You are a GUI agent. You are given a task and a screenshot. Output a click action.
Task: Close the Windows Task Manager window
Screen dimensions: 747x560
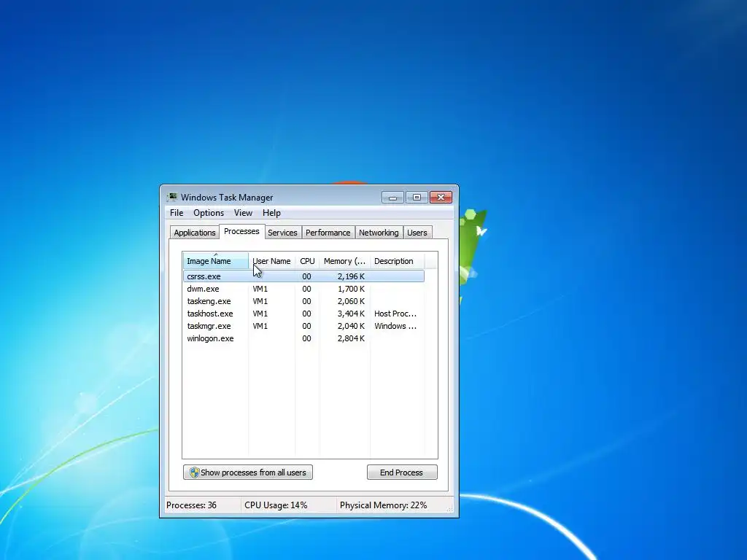[x=441, y=197]
